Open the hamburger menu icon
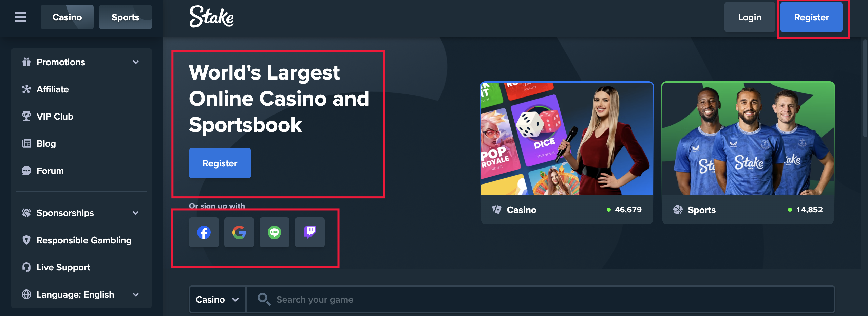This screenshot has height=316, width=868. [20, 17]
